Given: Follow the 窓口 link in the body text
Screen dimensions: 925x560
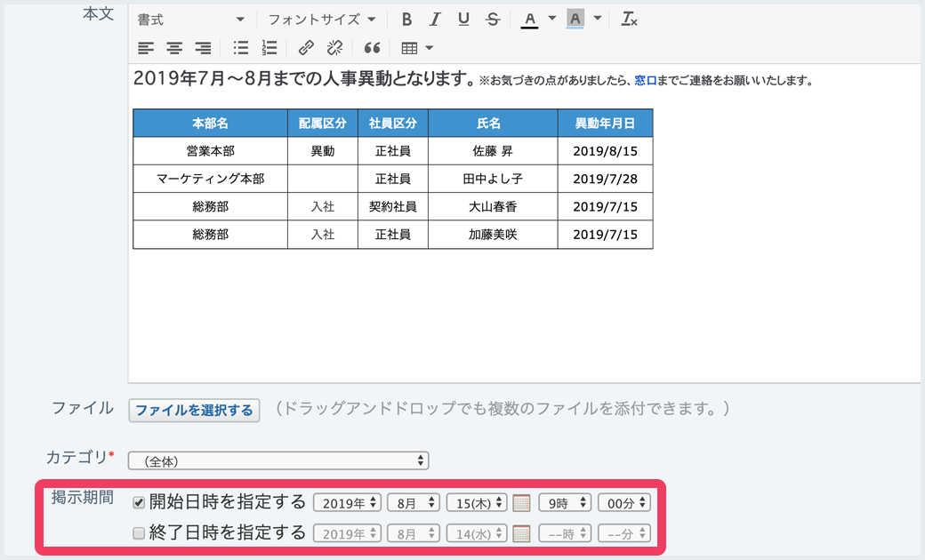Looking at the screenshot, I should click(x=645, y=81).
